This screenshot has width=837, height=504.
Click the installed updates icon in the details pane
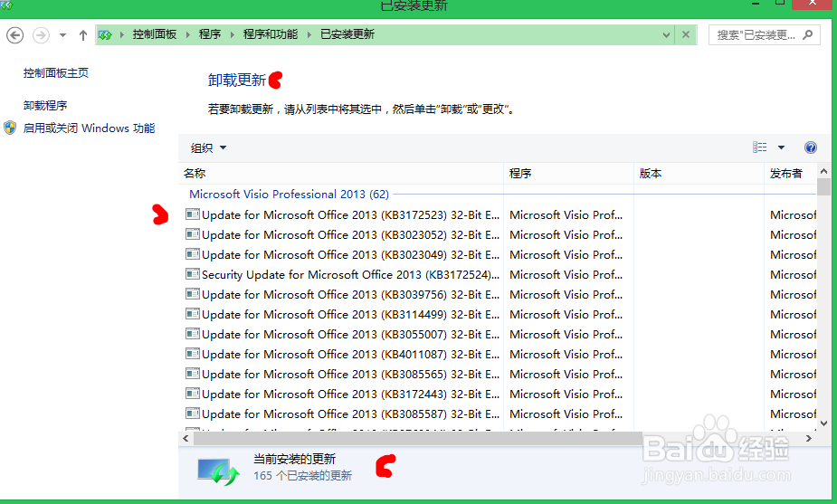pos(218,471)
